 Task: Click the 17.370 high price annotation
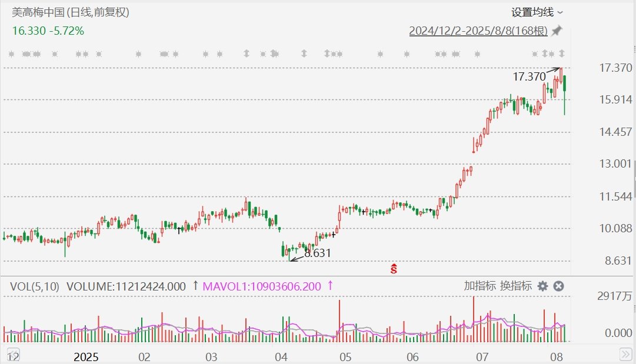[529, 76]
